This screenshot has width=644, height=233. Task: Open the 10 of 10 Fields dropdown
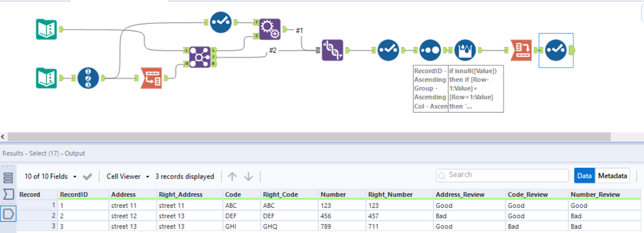[x=51, y=177]
